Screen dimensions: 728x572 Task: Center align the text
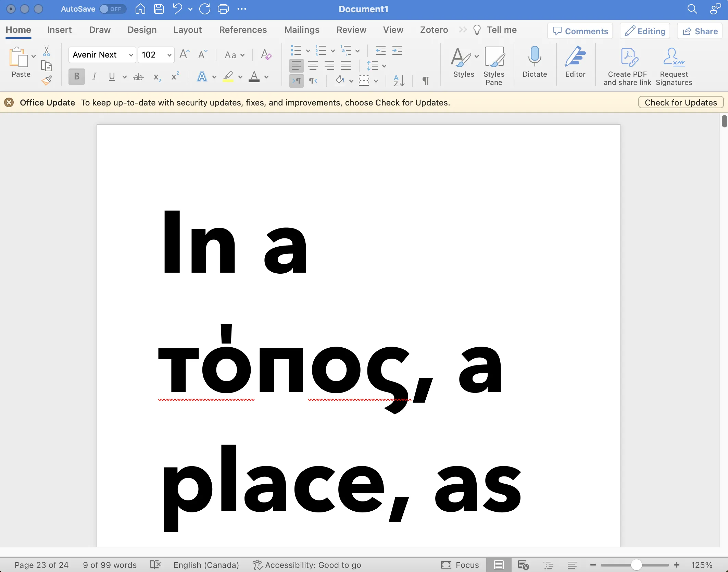click(x=313, y=65)
